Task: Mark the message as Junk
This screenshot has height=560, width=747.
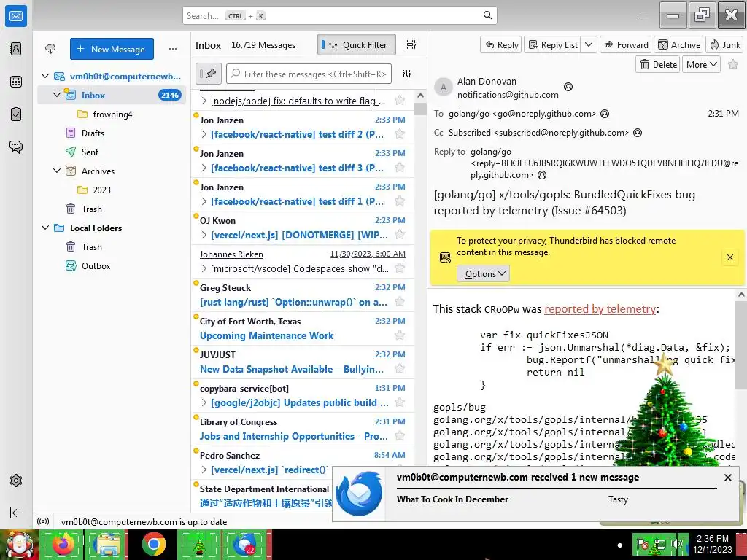Action: coord(724,44)
